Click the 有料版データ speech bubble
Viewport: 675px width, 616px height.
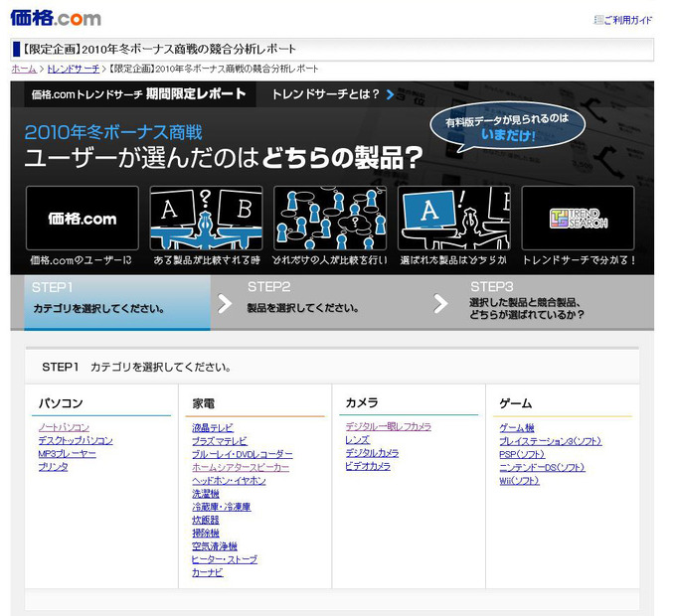pyautogui.click(x=508, y=127)
